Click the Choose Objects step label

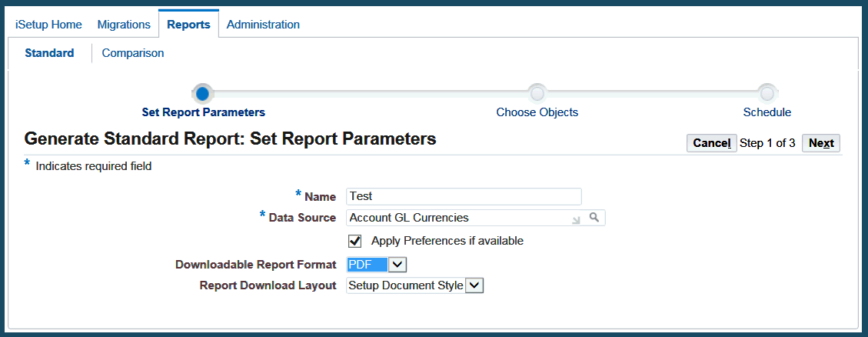537,112
